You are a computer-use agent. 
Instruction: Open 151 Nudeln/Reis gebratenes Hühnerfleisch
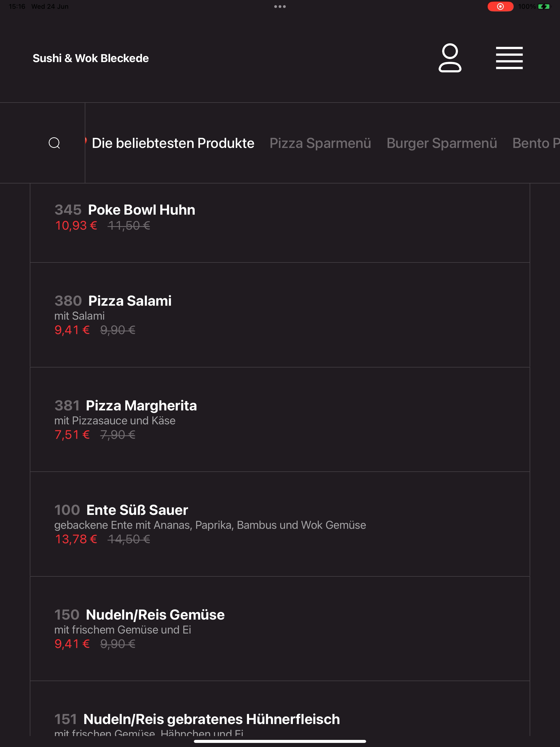click(280, 708)
